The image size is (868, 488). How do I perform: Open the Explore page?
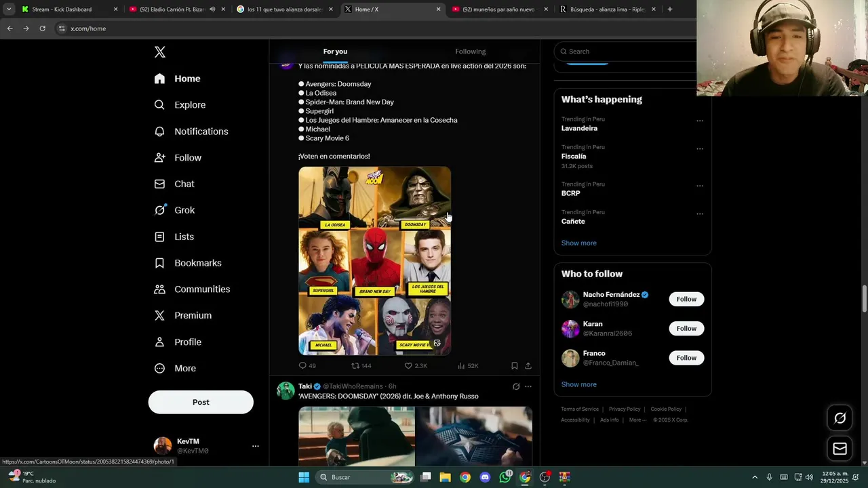[180, 105]
